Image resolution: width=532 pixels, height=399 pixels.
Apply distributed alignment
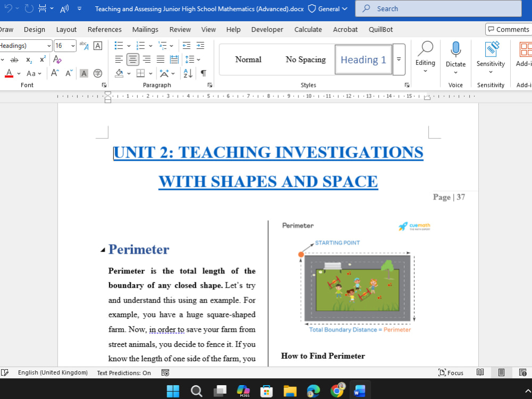coord(174,60)
